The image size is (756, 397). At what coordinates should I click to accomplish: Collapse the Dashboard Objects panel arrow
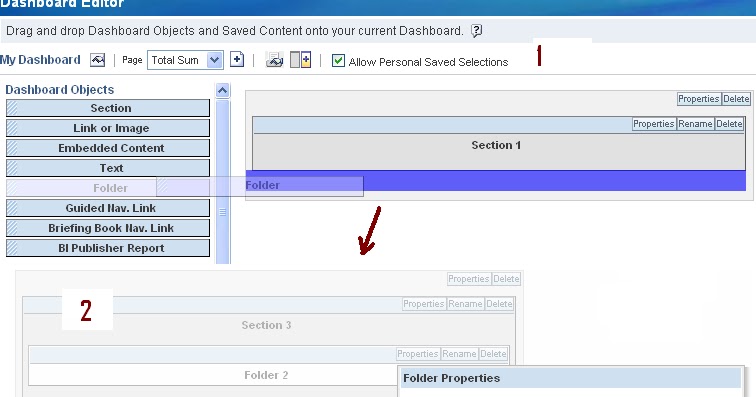(222, 90)
